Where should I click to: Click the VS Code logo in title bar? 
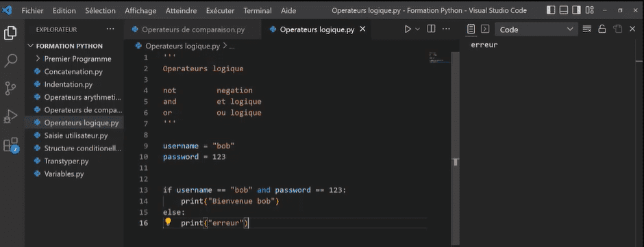tap(7, 11)
